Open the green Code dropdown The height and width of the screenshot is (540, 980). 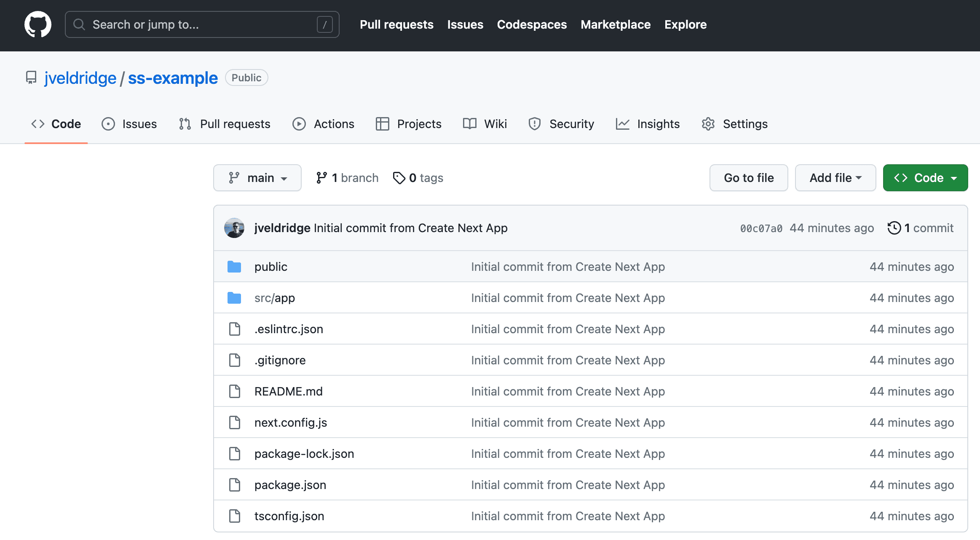point(925,177)
